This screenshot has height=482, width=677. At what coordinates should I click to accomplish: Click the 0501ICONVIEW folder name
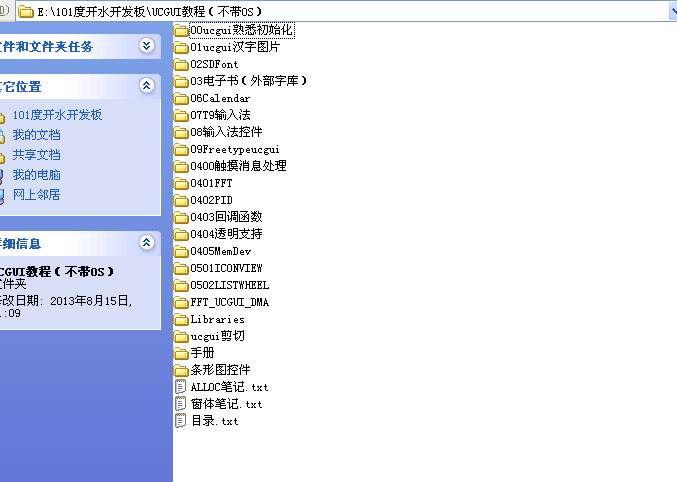(x=226, y=269)
